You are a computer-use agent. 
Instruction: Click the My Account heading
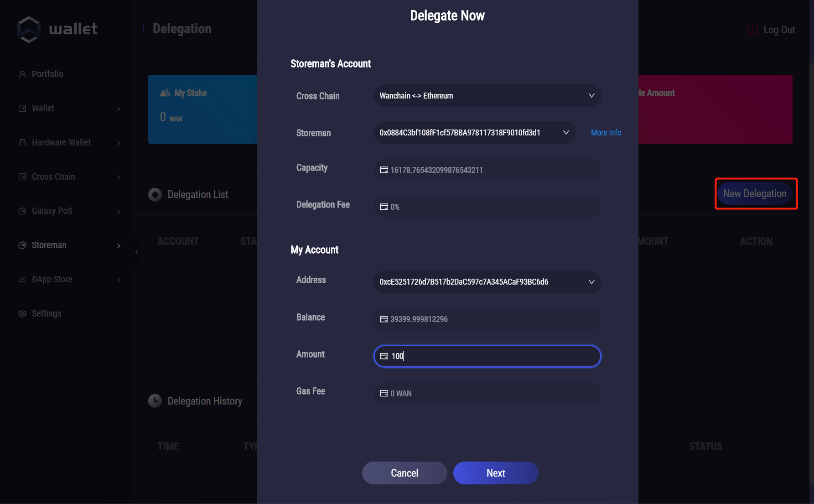click(x=315, y=250)
